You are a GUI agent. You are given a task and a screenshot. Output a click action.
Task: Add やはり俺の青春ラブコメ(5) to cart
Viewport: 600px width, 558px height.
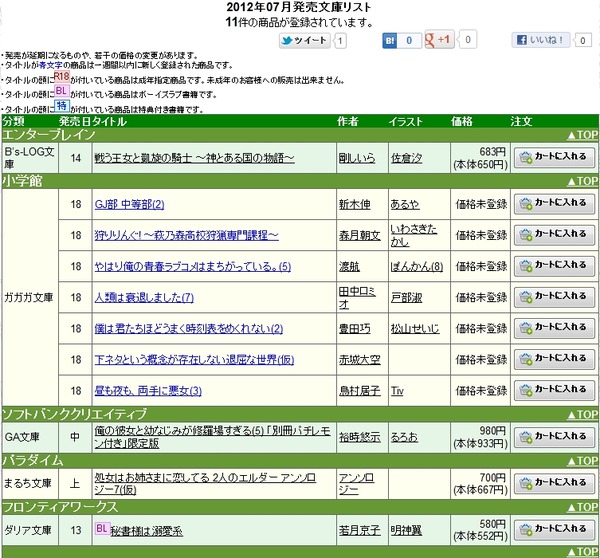pyautogui.click(x=554, y=266)
